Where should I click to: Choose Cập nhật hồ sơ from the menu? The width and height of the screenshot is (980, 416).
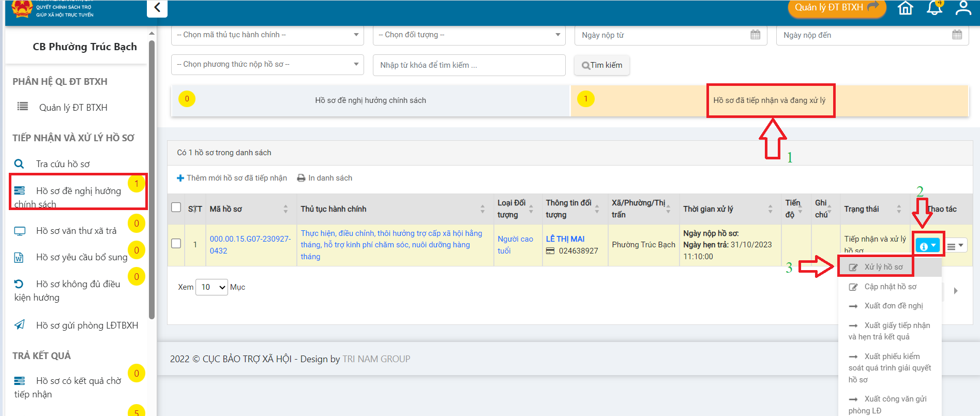coord(889,287)
